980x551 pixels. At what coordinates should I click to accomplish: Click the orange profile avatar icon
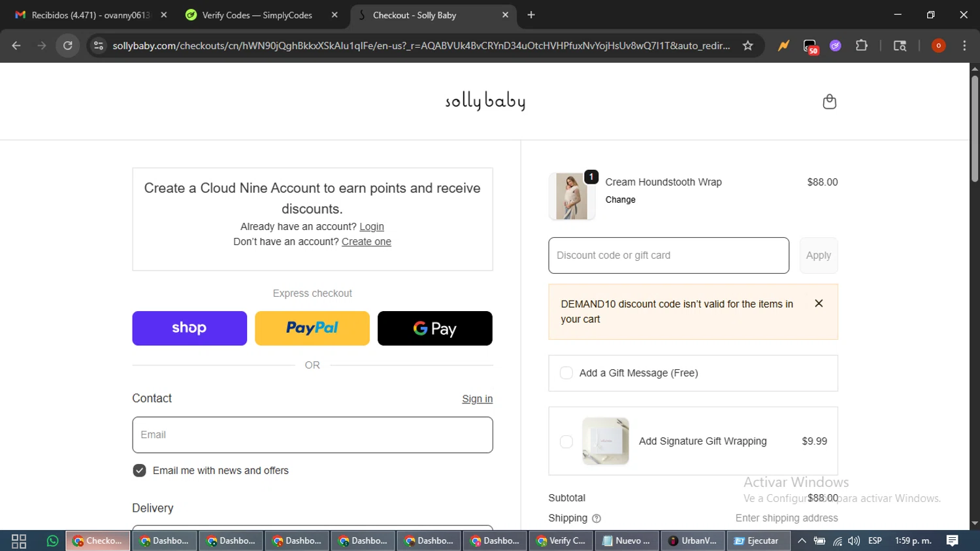pyautogui.click(x=938, y=46)
